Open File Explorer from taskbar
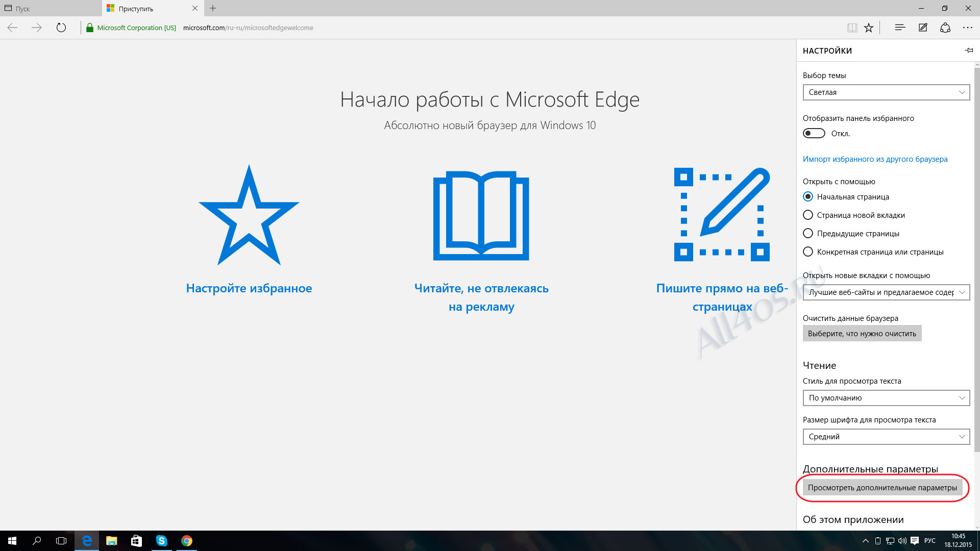Image resolution: width=980 pixels, height=551 pixels. [x=111, y=541]
